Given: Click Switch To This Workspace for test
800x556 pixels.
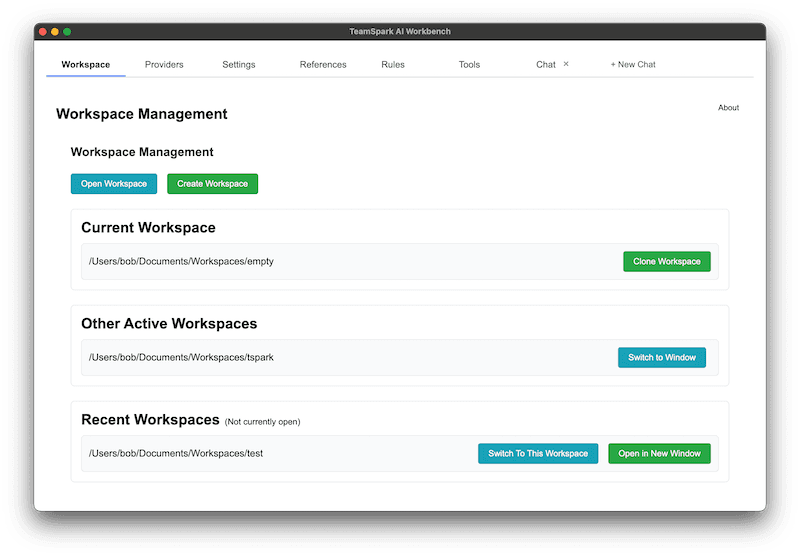Looking at the screenshot, I should pyautogui.click(x=538, y=453).
